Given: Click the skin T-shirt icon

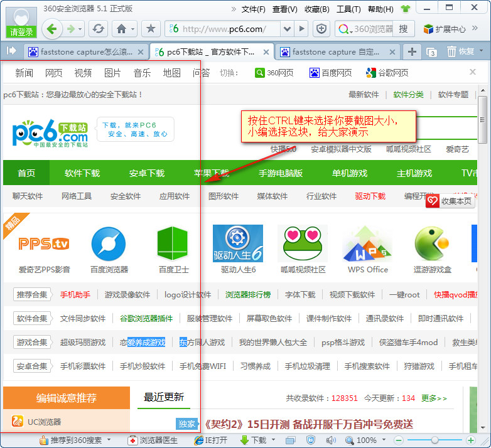Looking at the screenshot, I should (405, 9).
